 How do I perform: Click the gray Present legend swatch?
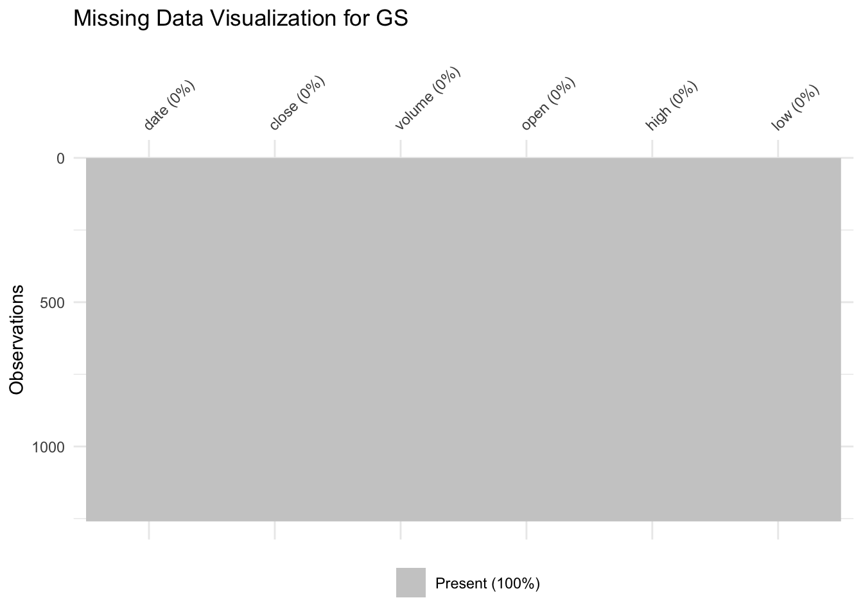(410, 583)
